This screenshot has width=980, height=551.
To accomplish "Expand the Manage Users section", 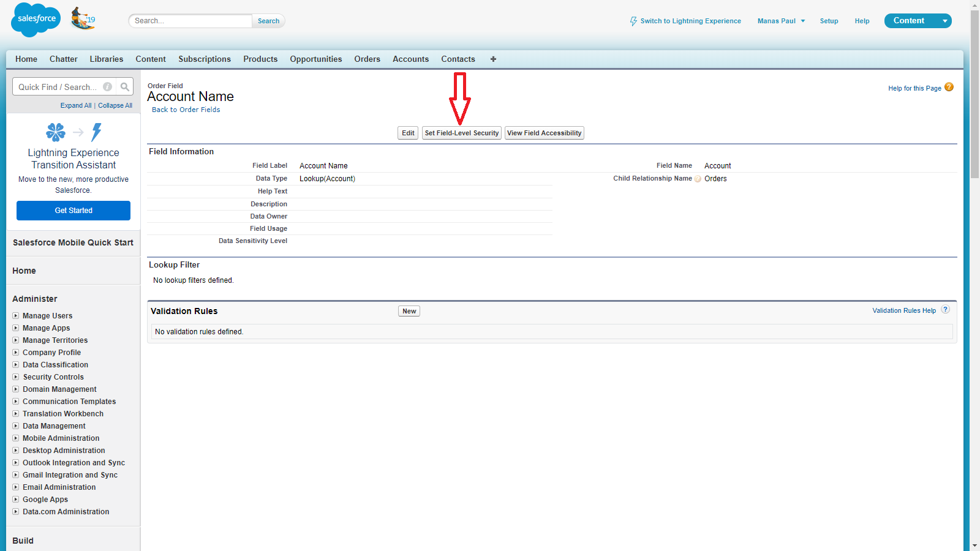I will [15, 316].
